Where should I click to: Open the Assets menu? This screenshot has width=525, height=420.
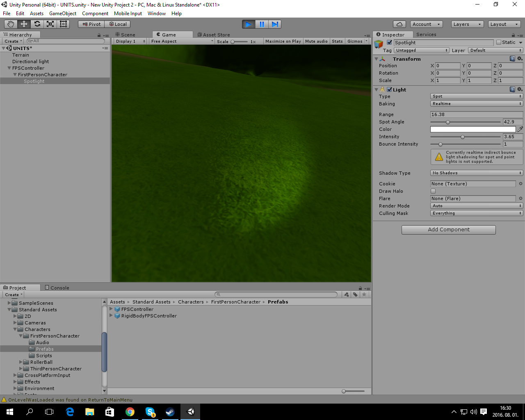[37, 14]
